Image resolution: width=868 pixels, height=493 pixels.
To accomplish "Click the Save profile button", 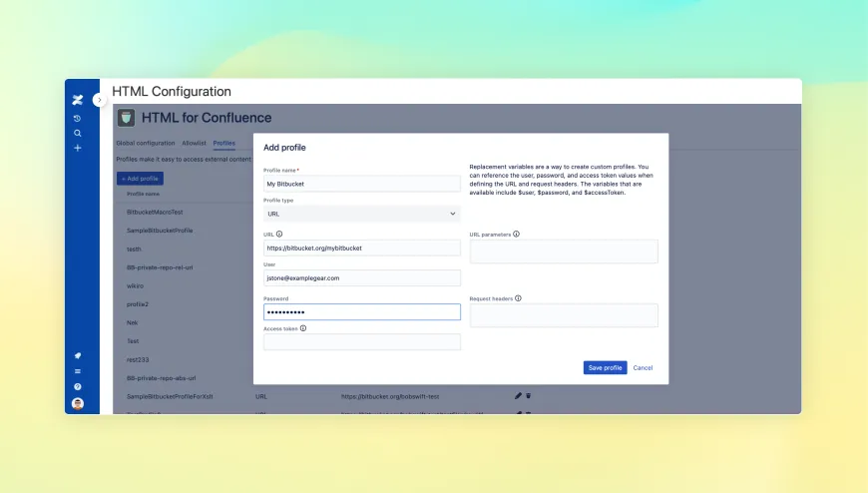I will [x=605, y=367].
